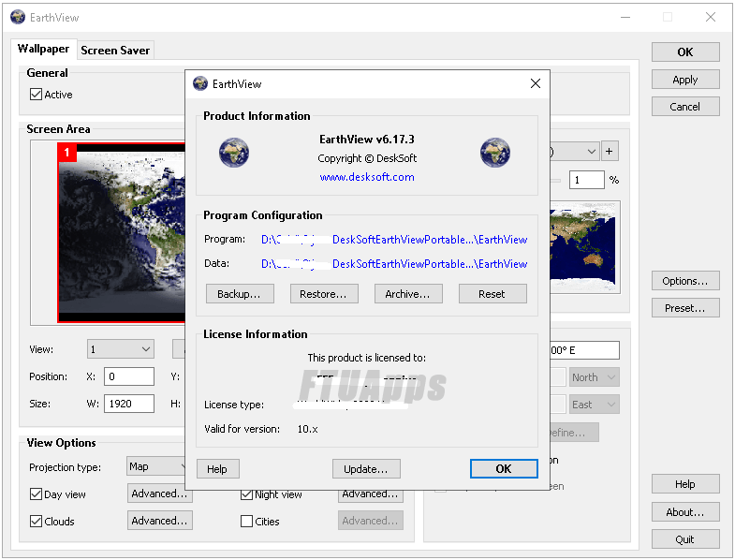
Task: Switch to the Screen Saver tab
Action: (115, 51)
